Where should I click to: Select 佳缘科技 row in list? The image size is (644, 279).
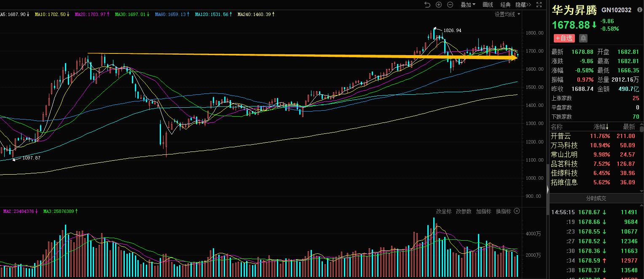[x=594, y=173]
